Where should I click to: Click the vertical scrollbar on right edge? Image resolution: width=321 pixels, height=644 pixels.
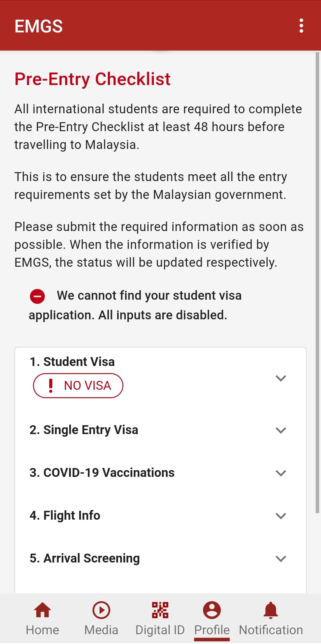point(317,282)
